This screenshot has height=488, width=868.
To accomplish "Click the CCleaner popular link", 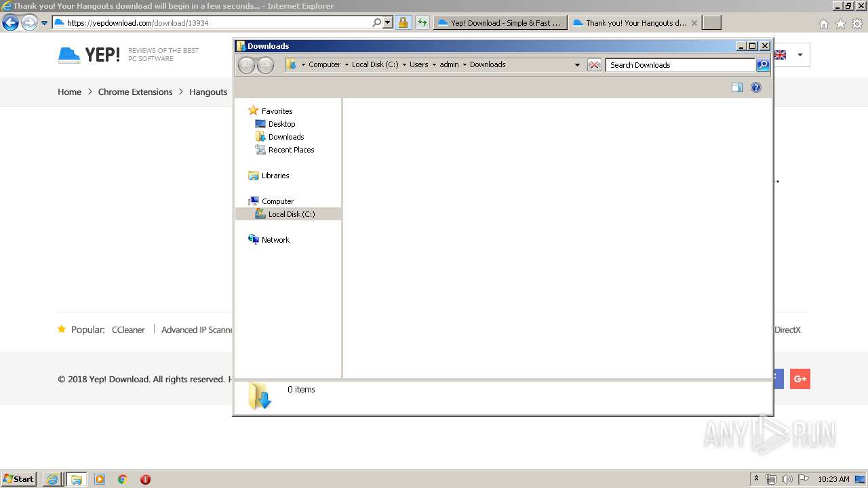I will tap(128, 330).
